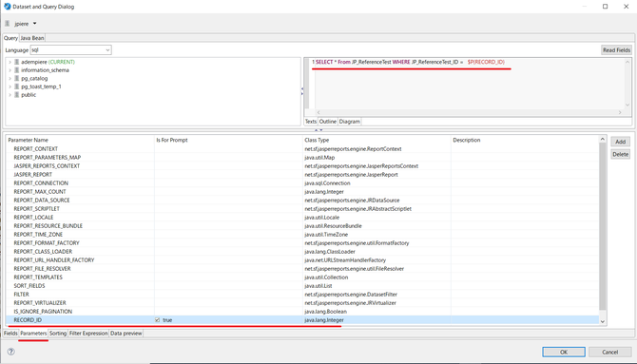
Task: Select the FILTER parameter row
Action: [302, 294]
